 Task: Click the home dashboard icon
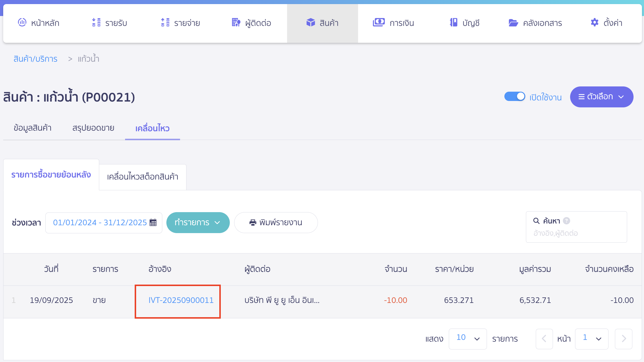(22, 22)
